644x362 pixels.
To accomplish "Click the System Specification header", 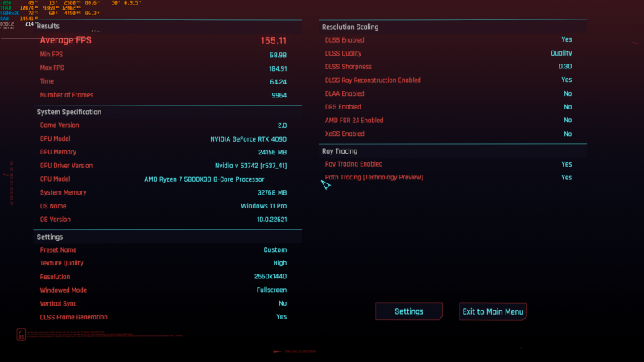I will coord(69,112).
